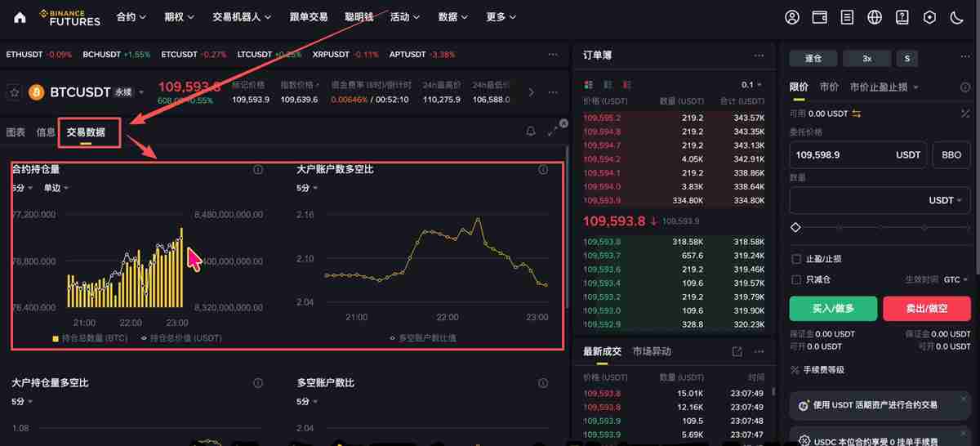Screen dimensions: 980x446
Task: Click the 卖出/做空 button
Action: pos(926,308)
